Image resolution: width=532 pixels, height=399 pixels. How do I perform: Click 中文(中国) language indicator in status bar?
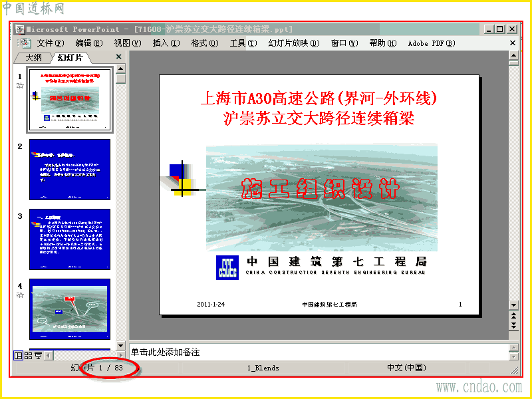tap(406, 368)
